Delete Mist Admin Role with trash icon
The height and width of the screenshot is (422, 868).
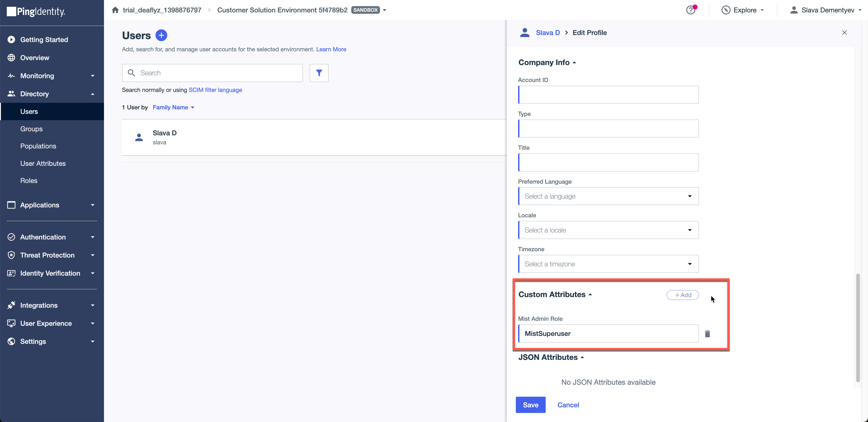(707, 334)
